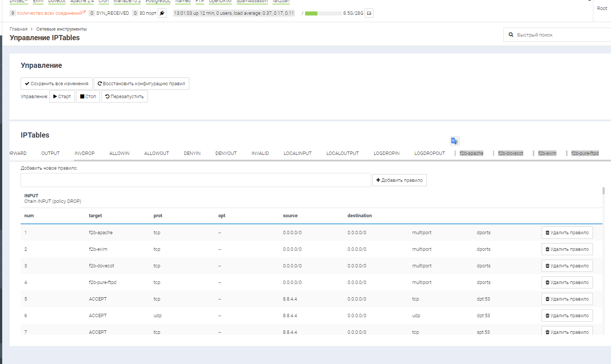
Task: Open the f2b-dovecot chain tab
Action: point(510,153)
